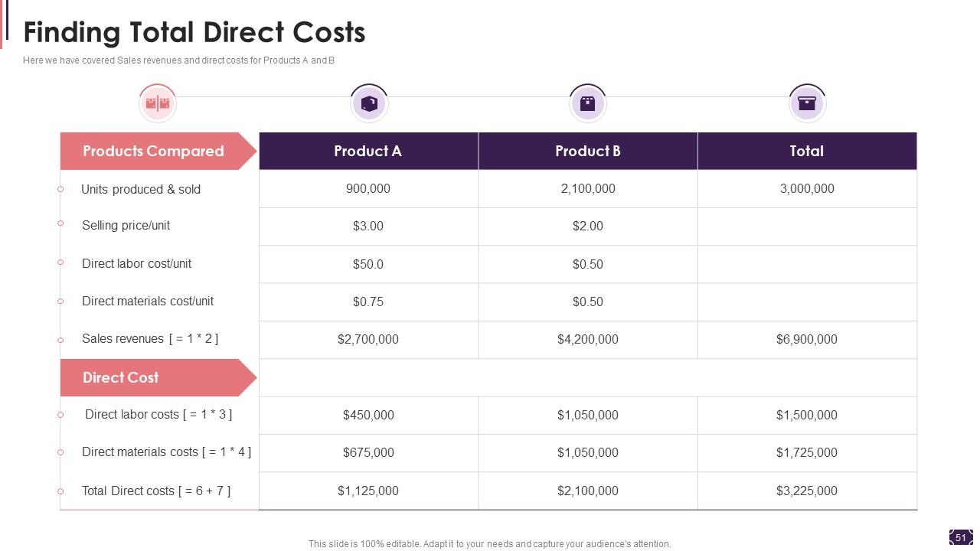Click the bullet beside Total Direct costs
The height and width of the screenshot is (551, 980).
point(60,491)
